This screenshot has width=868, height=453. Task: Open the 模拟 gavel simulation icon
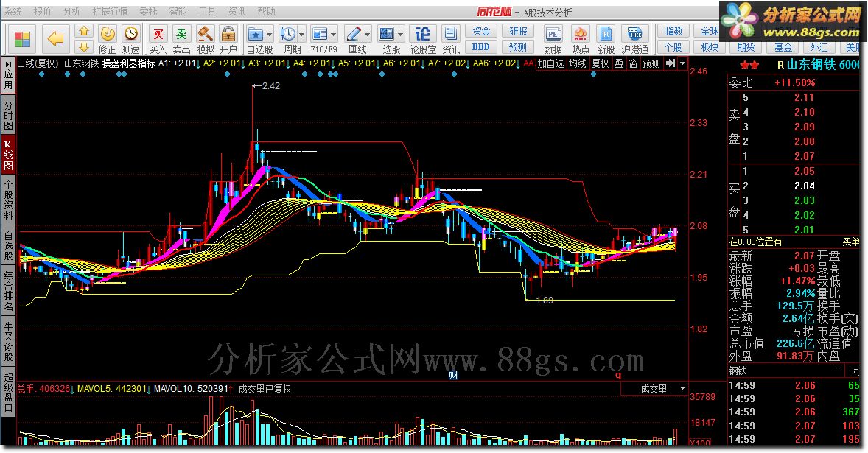pyautogui.click(x=206, y=35)
